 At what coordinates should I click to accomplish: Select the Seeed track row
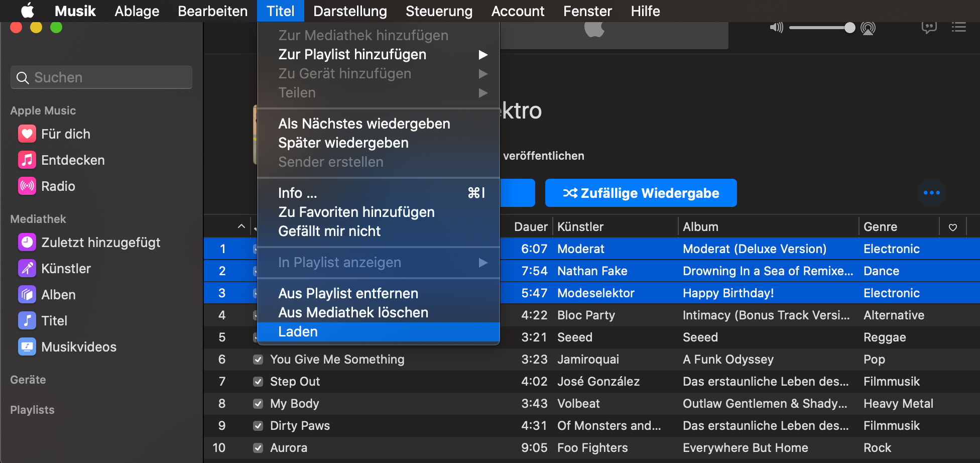(x=592, y=337)
